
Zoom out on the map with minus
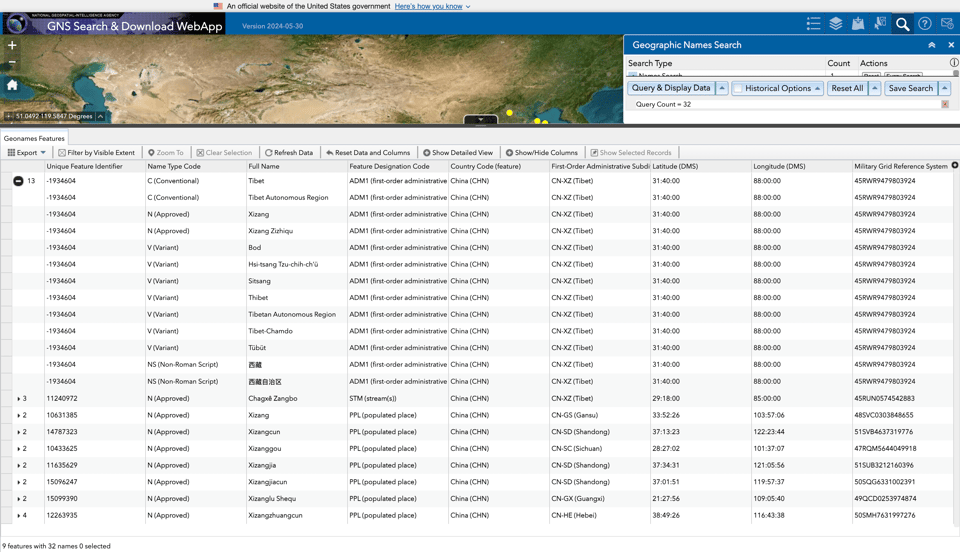[x=12, y=63]
